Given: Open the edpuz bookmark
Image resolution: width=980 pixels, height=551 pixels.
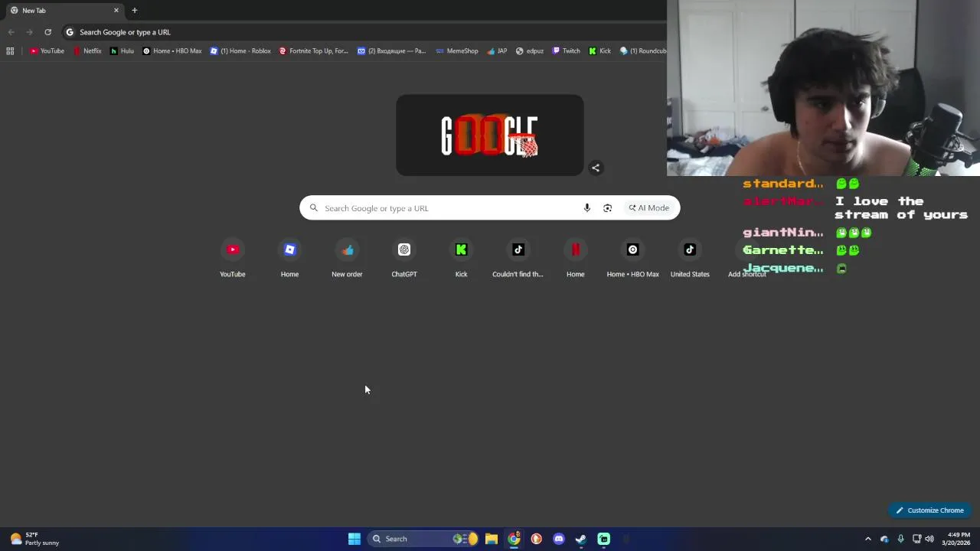Looking at the screenshot, I should 530,51.
